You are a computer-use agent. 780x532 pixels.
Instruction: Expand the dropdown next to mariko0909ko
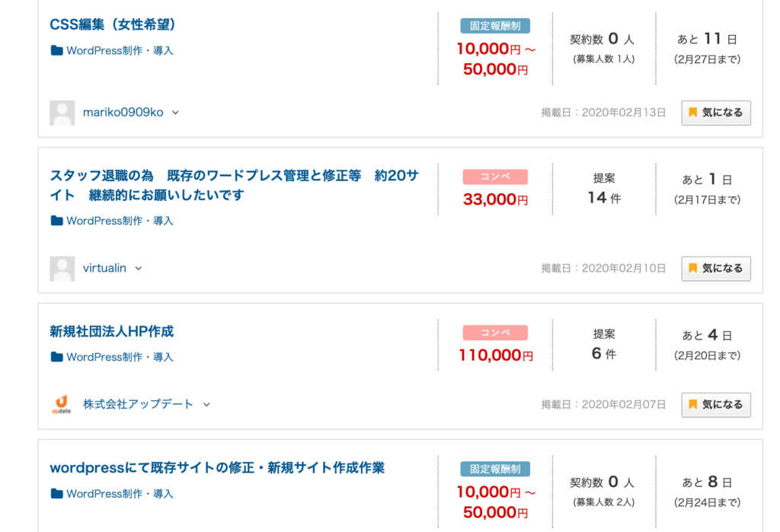(175, 113)
